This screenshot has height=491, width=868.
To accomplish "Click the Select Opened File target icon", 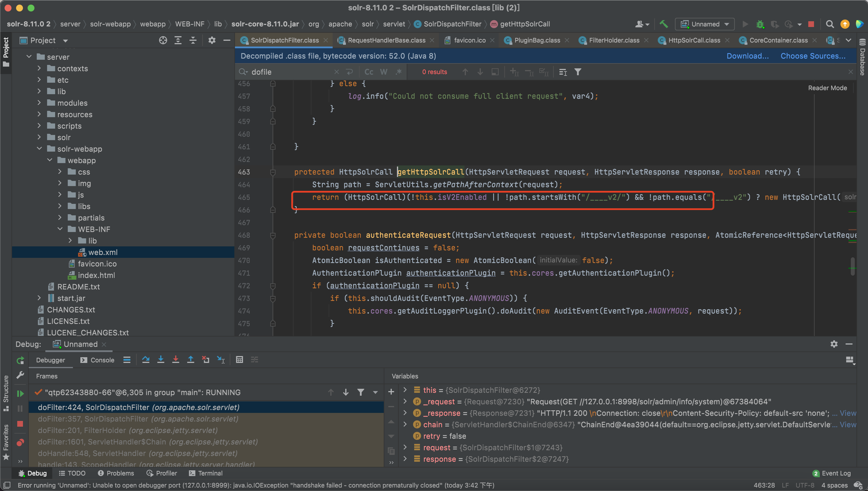I will coord(163,40).
